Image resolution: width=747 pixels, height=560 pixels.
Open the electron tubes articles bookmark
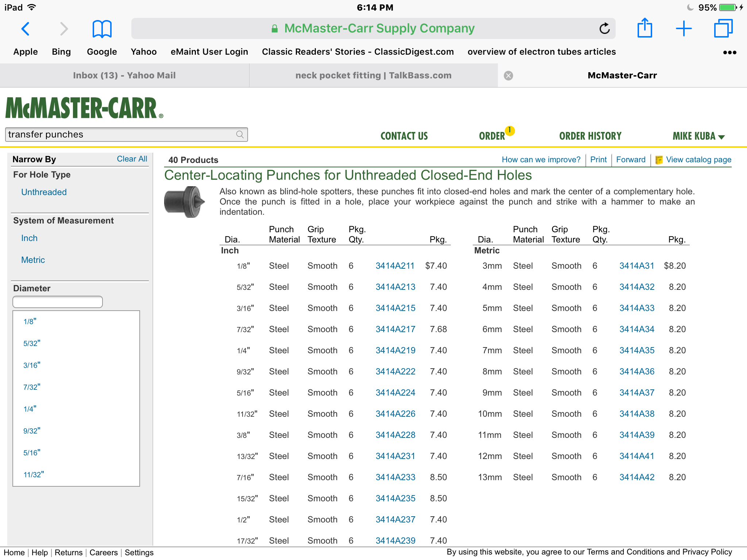point(542,52)
